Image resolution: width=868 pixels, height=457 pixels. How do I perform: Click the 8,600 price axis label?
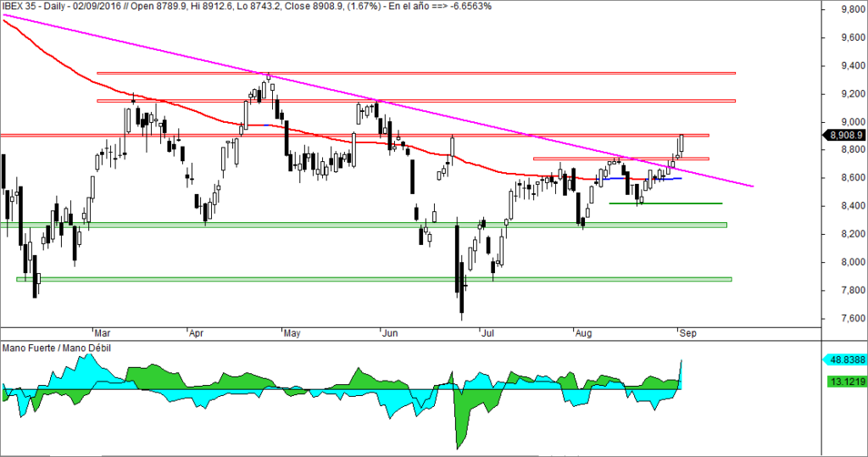pos(853,178)
